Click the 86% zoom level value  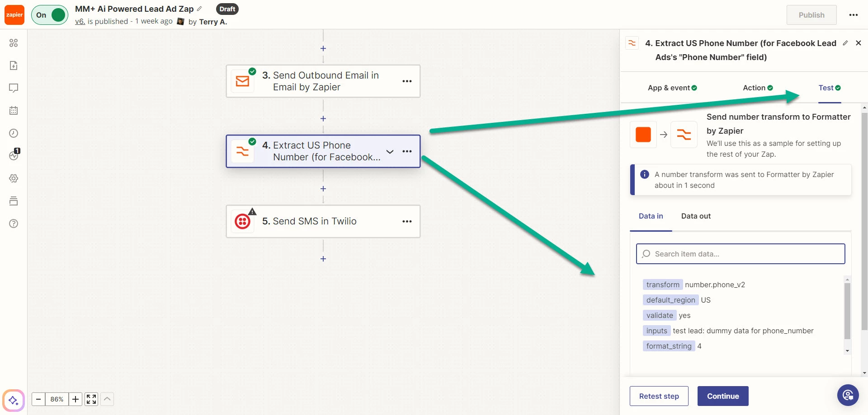pos(57,399)
